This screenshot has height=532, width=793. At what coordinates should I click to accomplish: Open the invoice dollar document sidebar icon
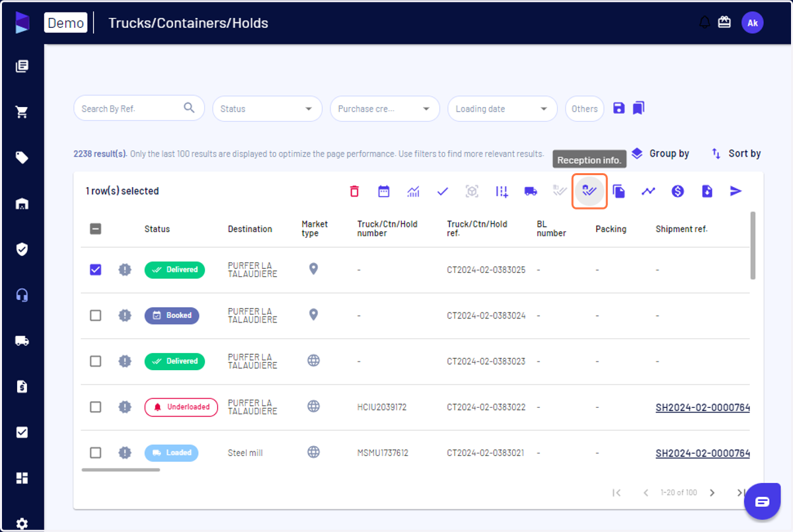pyautogui.click(x=22, y=387)
